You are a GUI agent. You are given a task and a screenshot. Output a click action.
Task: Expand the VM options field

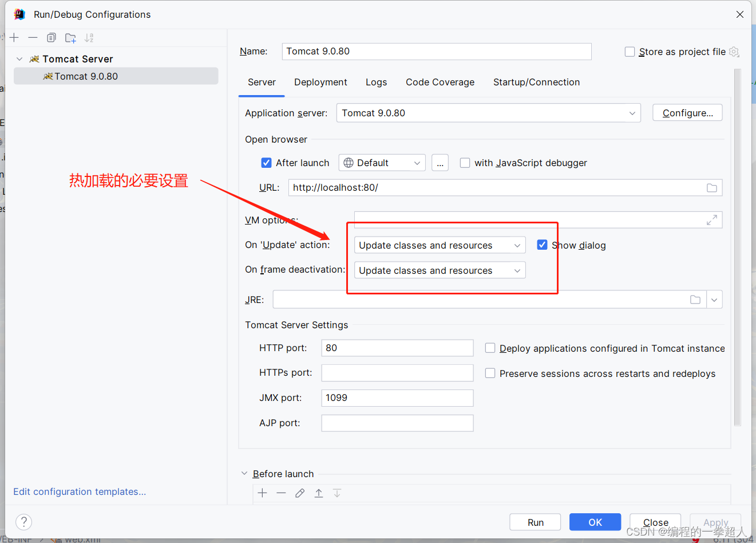(x=712, y=220)
